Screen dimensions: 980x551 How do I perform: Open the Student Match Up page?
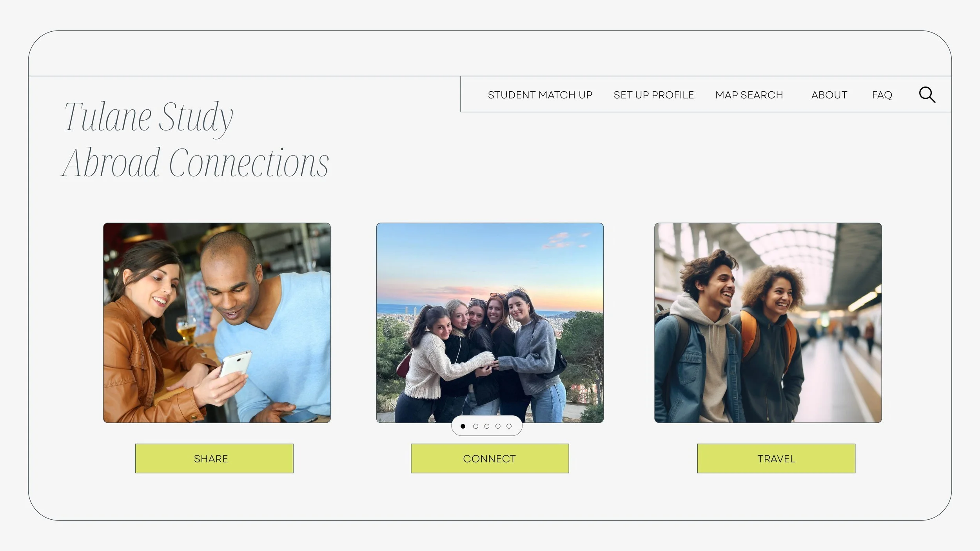540,95
